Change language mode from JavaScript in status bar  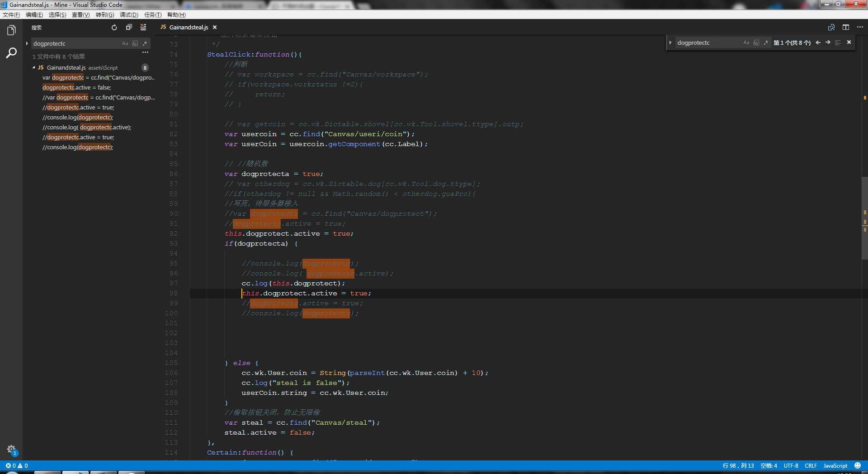coord(835,466)
